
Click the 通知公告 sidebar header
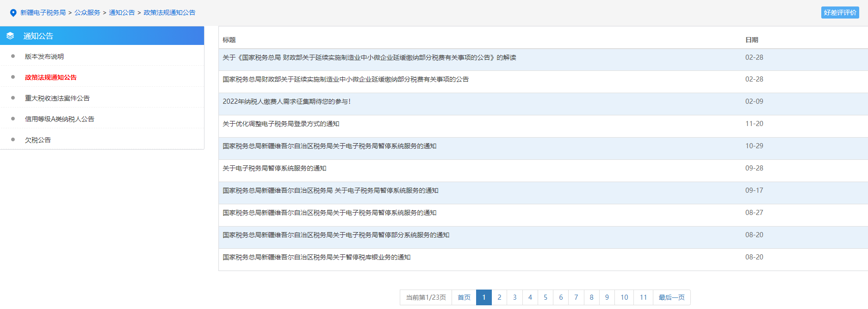coord(102,36)
